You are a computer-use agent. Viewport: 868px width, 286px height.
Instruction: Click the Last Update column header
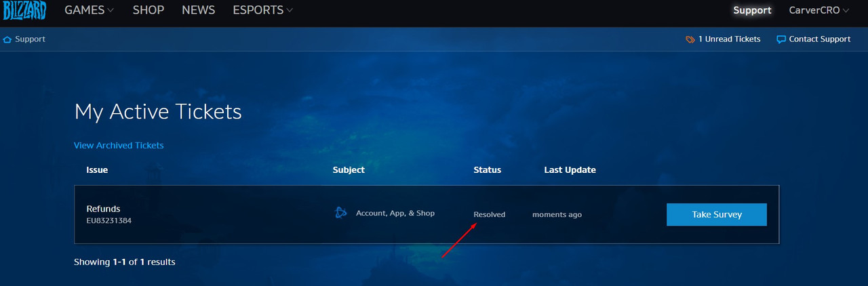pos(570,169)
